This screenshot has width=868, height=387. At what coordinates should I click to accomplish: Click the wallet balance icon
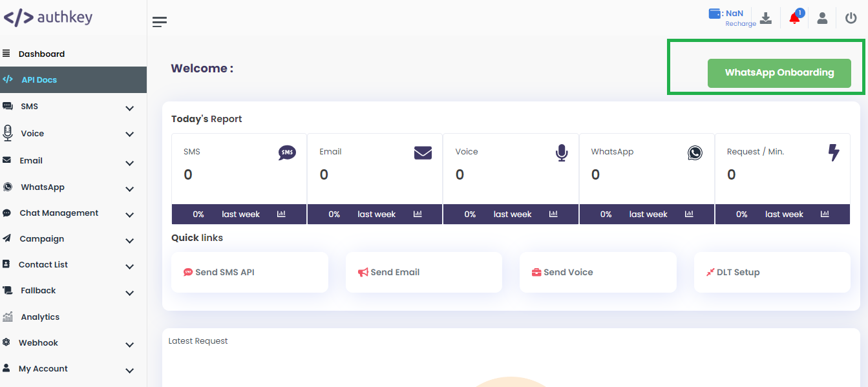(715, 14)
